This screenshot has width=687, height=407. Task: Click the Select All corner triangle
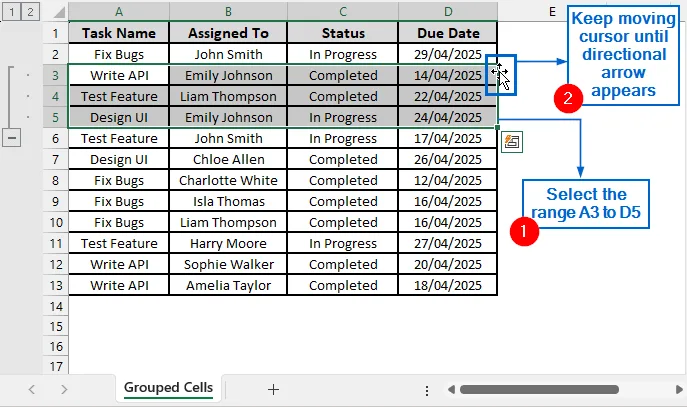[x=59, y=12]
